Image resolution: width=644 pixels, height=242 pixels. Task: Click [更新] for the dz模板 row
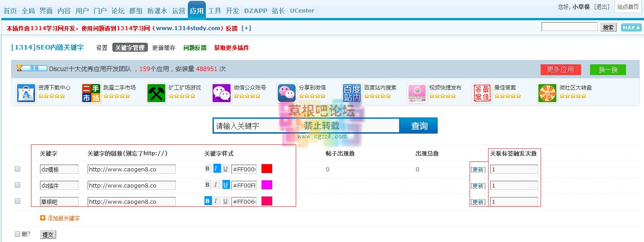pos(478,170)
